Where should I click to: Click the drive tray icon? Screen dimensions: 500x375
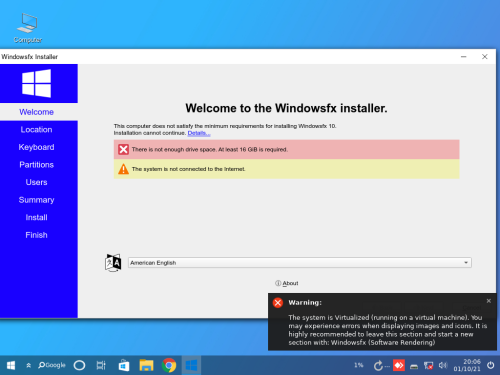[x=414, y=366]
